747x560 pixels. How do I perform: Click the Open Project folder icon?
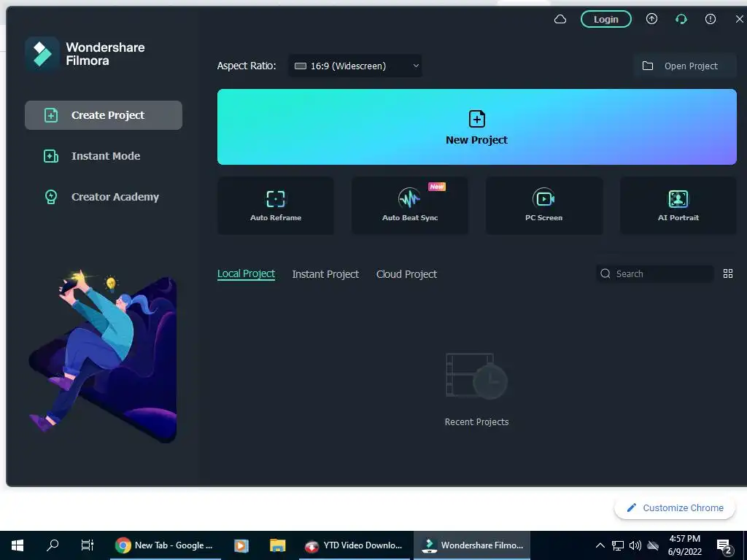tap(648, 66)
